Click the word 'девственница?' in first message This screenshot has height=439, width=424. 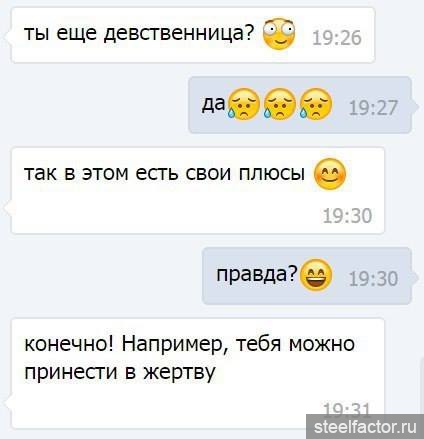(x=179, y=33)
